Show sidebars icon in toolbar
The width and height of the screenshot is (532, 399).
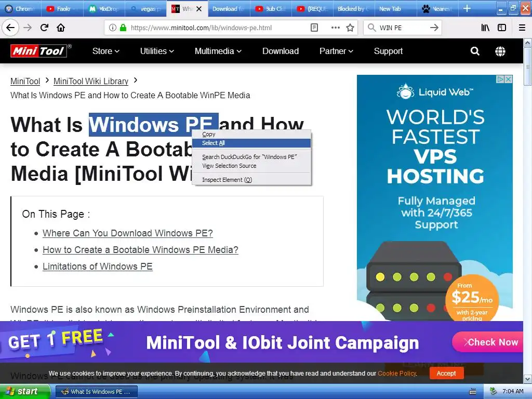pos(501,28)
